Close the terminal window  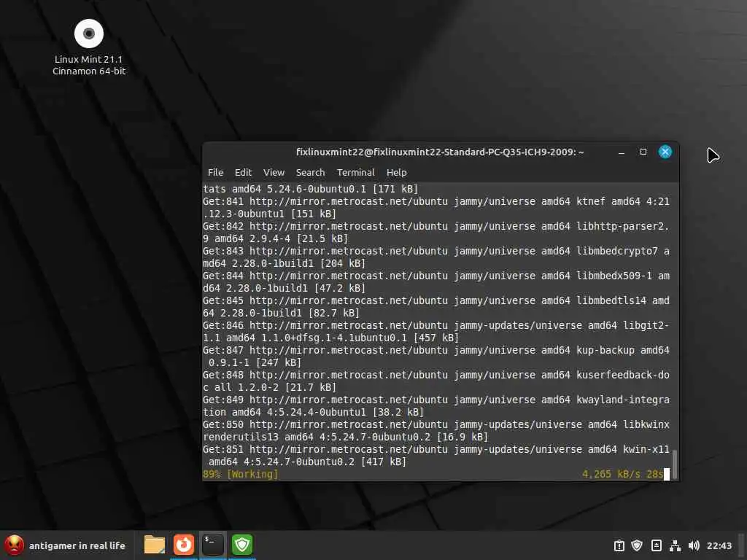click(x=665, y=152)
